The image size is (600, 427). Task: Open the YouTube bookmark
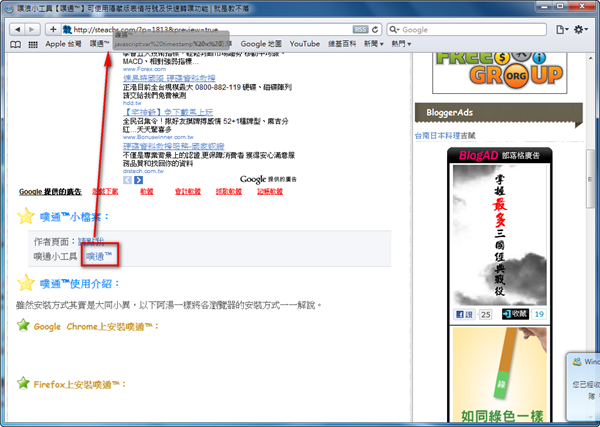(305, 44)
